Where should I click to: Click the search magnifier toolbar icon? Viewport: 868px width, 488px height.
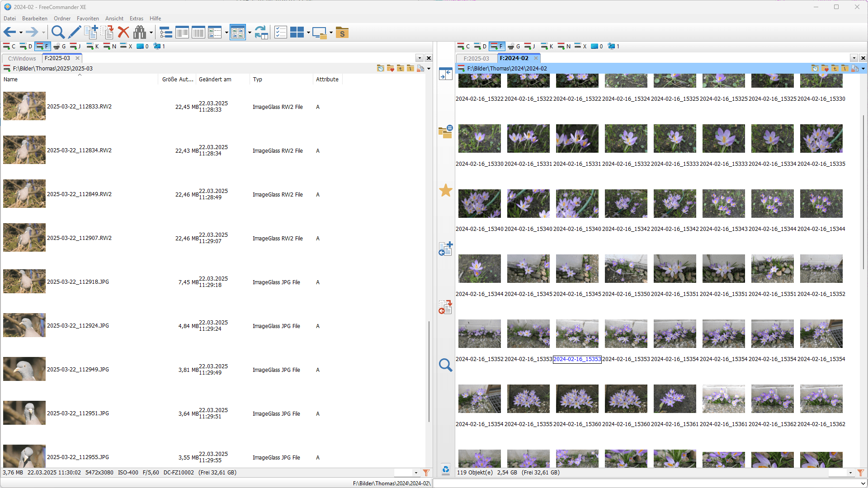click(x=58, y=32)
